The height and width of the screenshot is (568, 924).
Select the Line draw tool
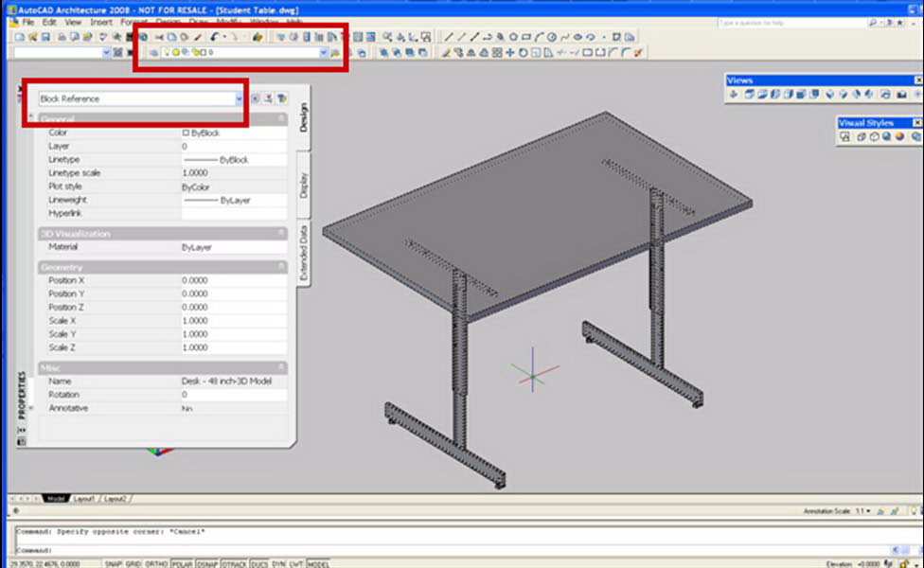449,37
